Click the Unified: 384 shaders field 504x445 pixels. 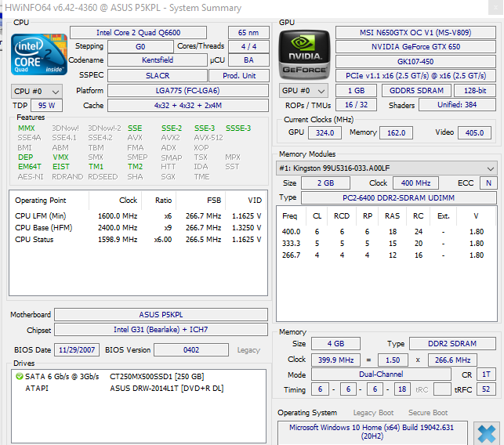[457, 105]
